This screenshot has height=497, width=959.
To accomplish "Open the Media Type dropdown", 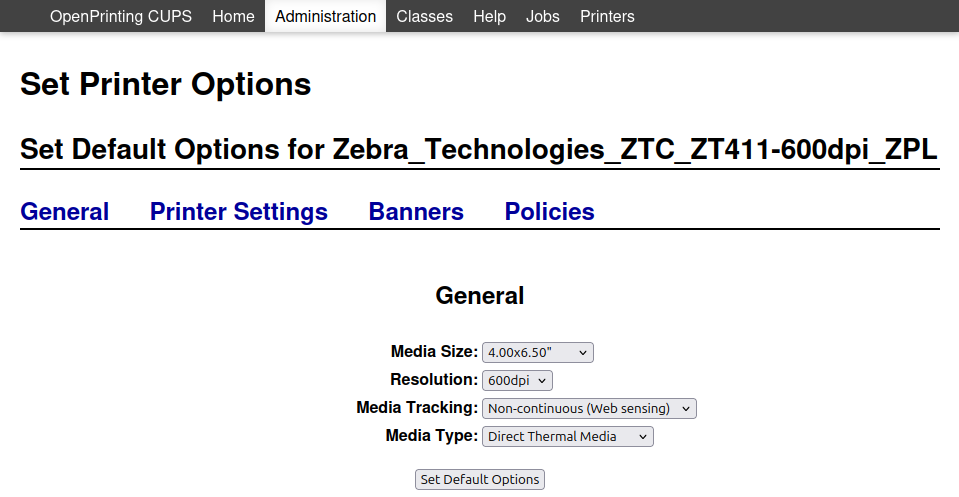I will coord(567,436).
